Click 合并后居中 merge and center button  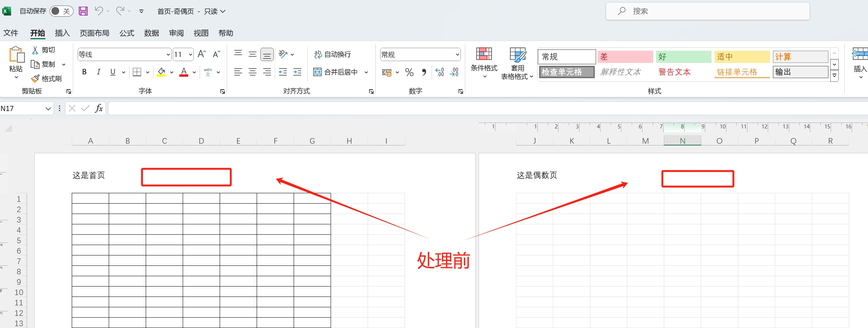(x=336, y=72)
